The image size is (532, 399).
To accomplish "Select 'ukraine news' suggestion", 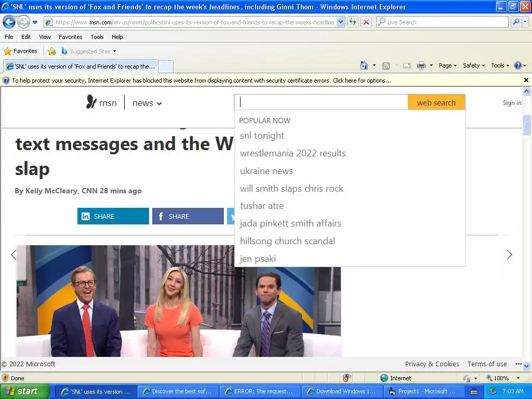I will coord(267,170).
